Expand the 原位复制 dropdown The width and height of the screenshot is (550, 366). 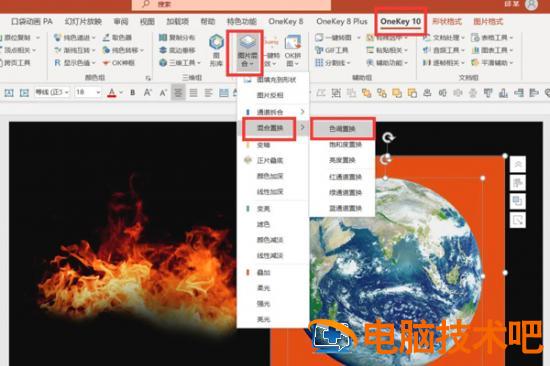[38, 38]
